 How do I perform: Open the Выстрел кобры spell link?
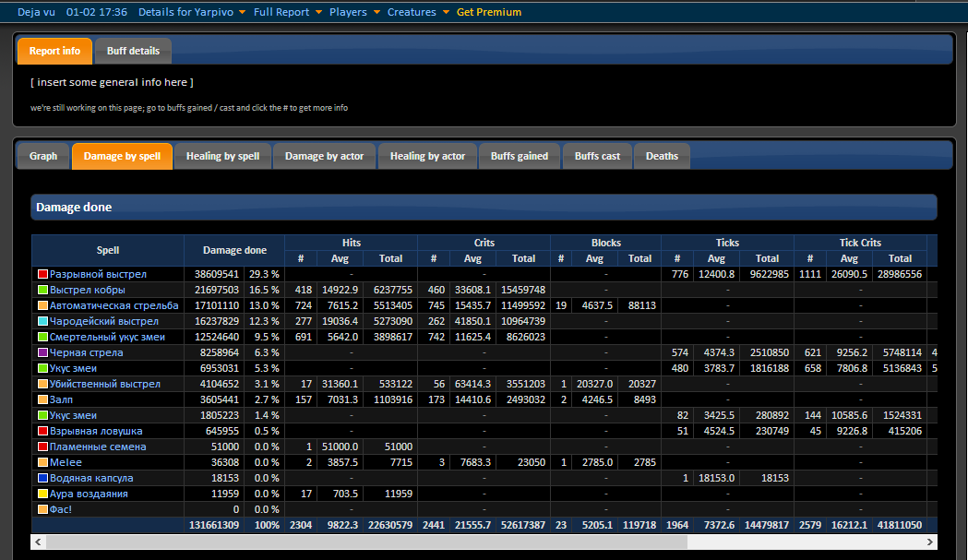click(x=87, y=290)
